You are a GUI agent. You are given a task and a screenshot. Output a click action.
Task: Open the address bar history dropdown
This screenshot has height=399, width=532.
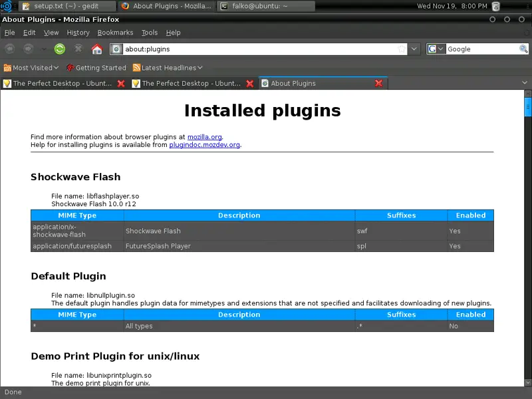coord(414,49)
